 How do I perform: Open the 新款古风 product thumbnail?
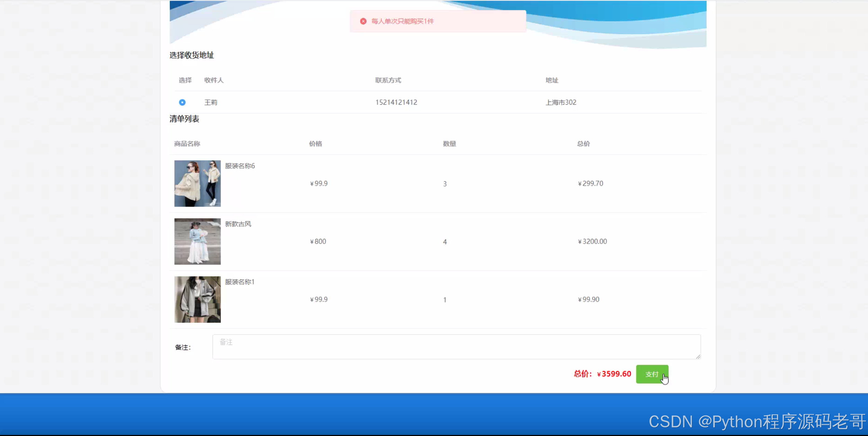(x=197, y=241)
